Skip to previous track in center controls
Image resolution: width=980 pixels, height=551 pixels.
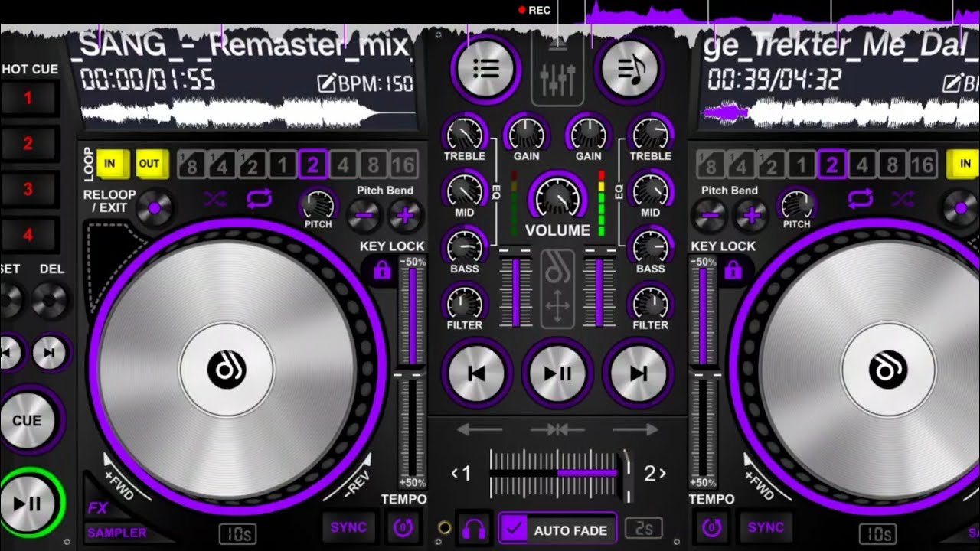pos(476,373)
